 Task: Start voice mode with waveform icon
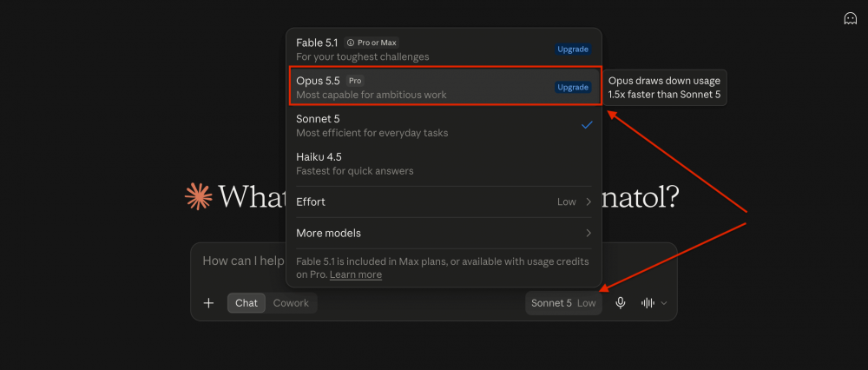pyautogui.click(x=648, y=303)
